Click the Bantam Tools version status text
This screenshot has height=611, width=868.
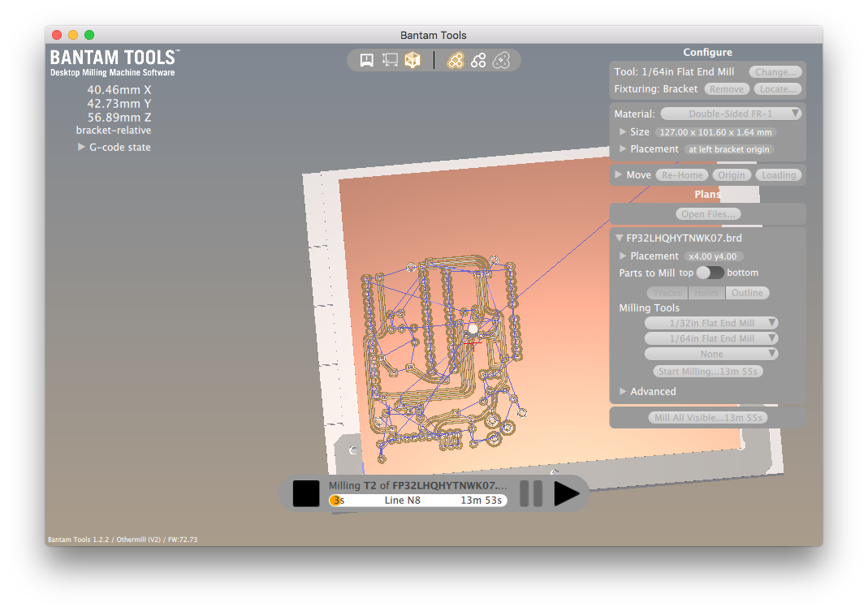123,539
